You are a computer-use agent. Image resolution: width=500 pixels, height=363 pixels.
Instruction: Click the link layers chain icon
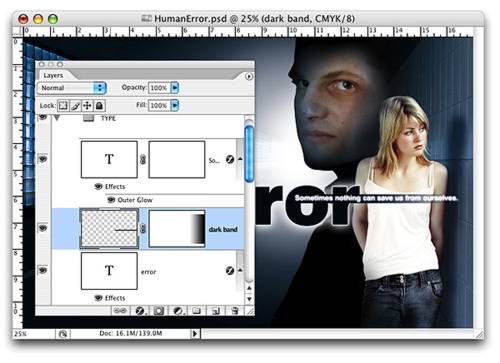[120, 311]
